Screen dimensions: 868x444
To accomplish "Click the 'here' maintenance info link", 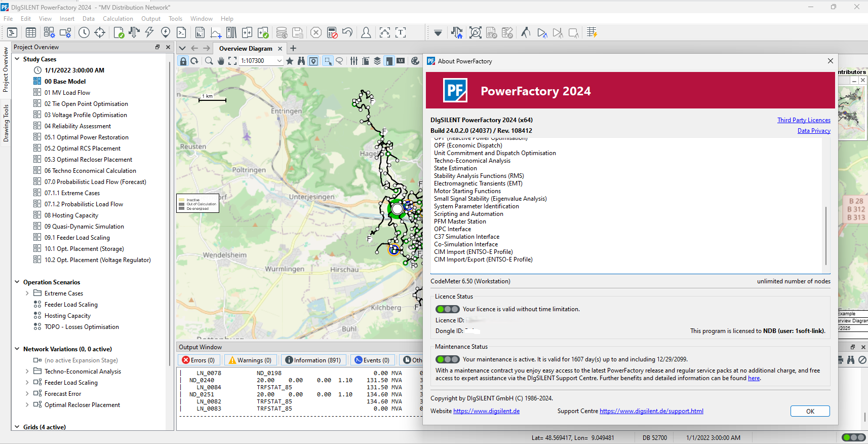I will [754, 378].
